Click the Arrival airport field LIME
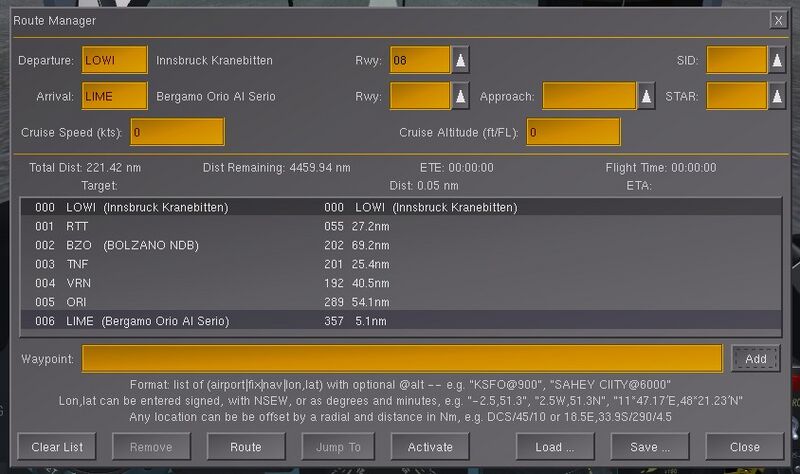The width and height of the screenshot is (800, 474). (115, 96)
